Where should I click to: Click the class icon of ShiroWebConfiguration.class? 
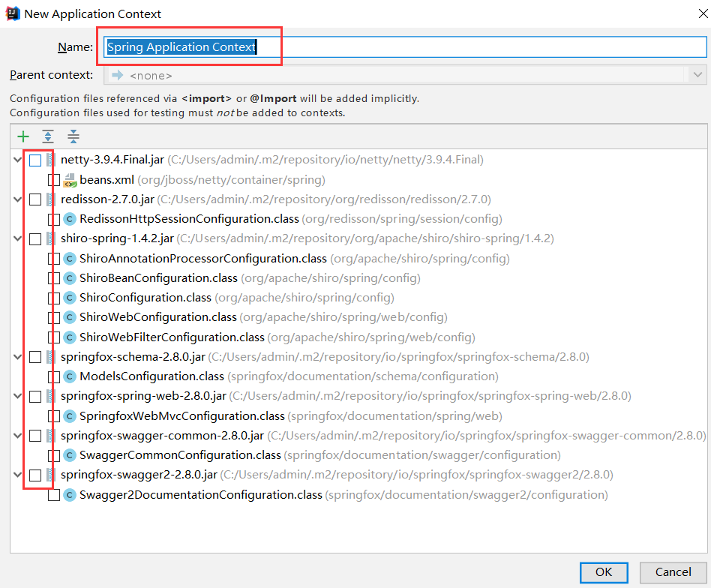coord(70,317)
